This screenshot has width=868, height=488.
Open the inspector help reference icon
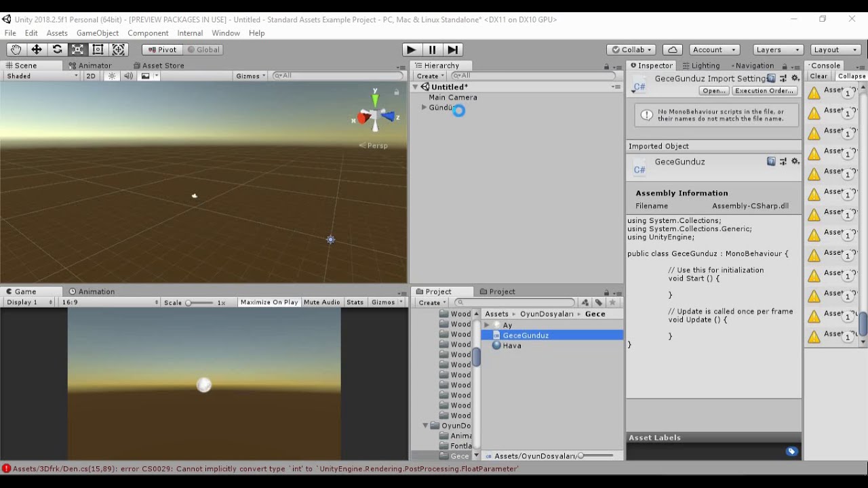click(x=771, y=79)
